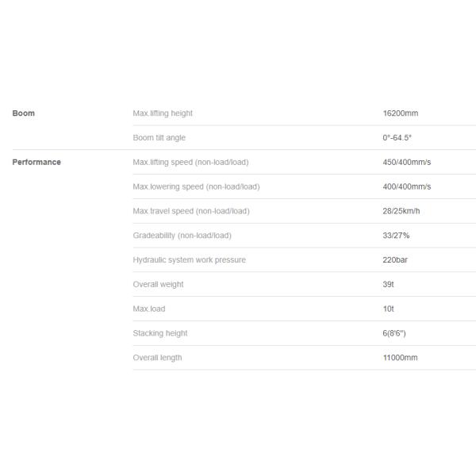Viewport: 476px width, 476px height.
Task: Click the 450/400mm/s lifting speed value
Action: point(406,163)
